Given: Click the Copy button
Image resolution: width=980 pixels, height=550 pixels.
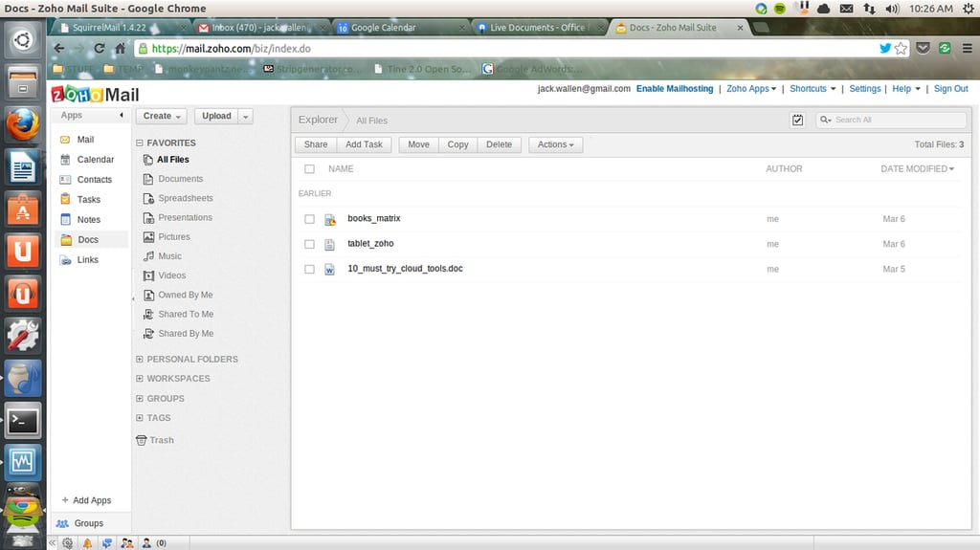Looking at the screenshot, I should tap(457, 144).
